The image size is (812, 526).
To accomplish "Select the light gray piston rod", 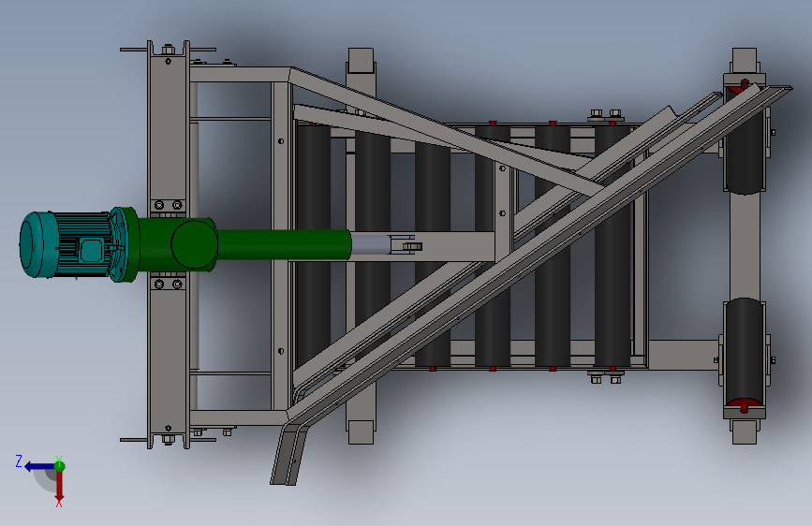I will point(370,244).
